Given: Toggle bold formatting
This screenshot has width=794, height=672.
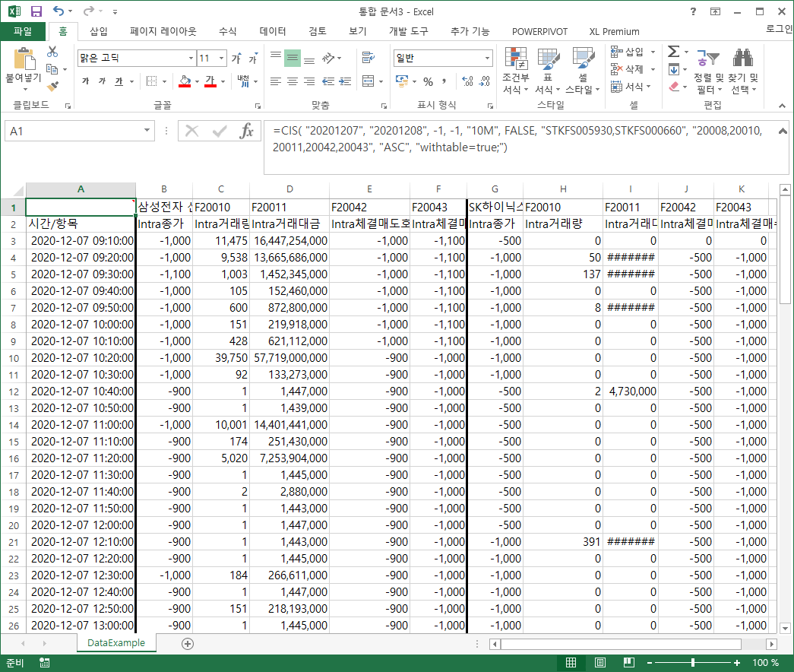Looking at the screenshot, I should click(x=86, y=81).
